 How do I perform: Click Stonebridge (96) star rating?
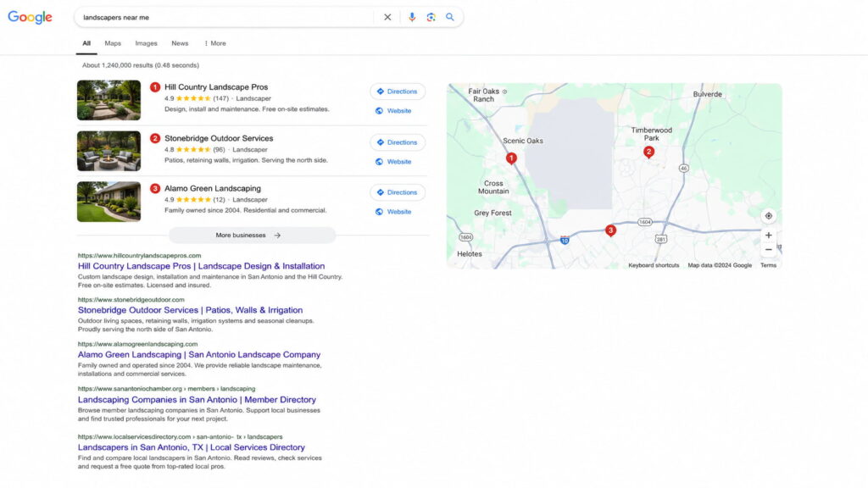tap(195, 149)
